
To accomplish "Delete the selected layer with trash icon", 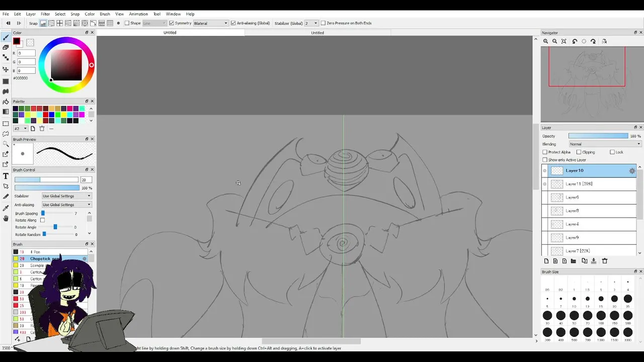I will coord(605,261).
